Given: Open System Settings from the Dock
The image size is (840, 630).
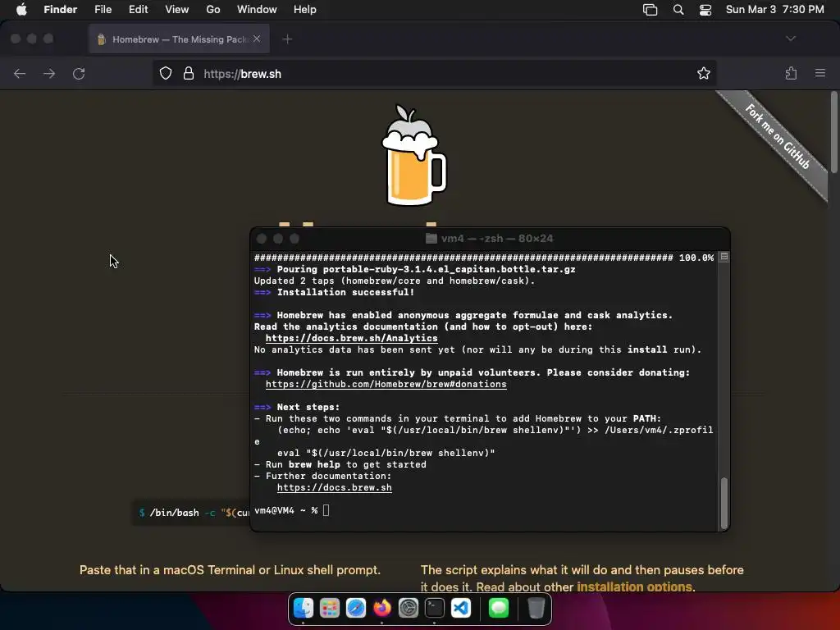Looking at the screenshot, I should (409, 608).
